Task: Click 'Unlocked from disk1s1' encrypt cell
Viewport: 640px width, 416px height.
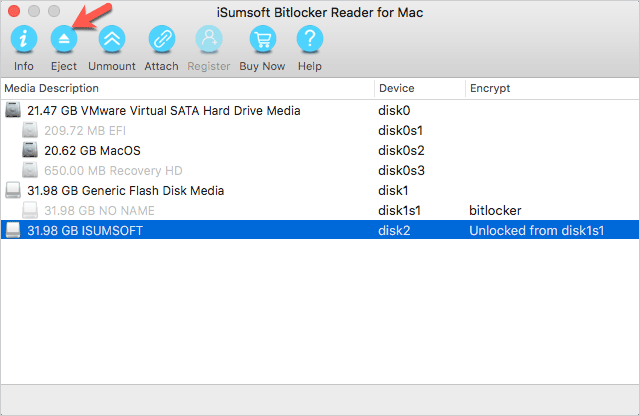Action: coord(536,231)
